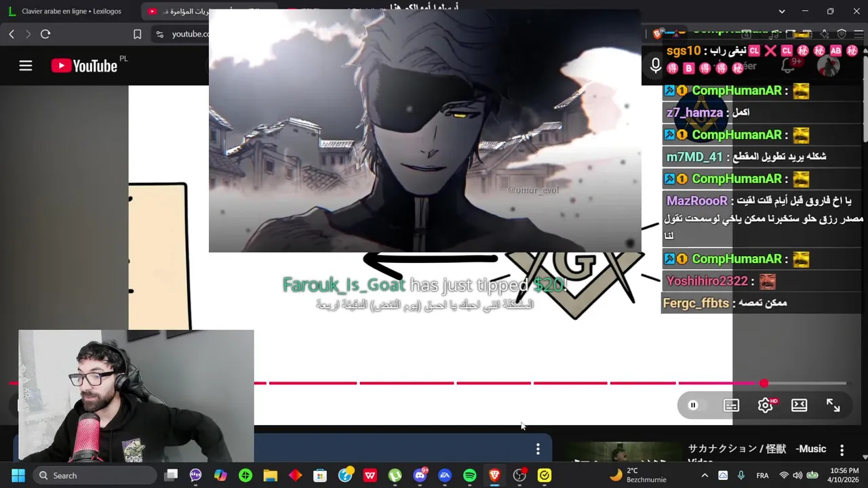The height and width of the screenshot is (488, 868).
Task: Open OBS Studio from the taskbar
Action: click(x=519, y=475)
